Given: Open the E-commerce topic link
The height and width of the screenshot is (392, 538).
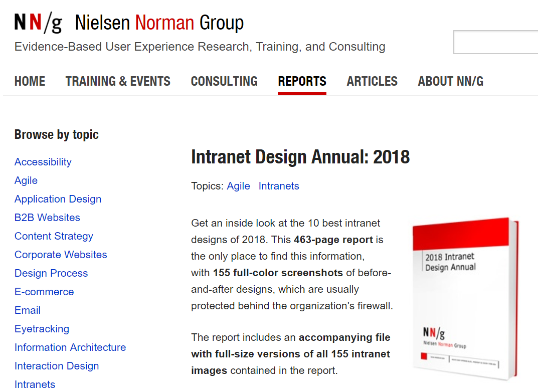Looking at the screenshot, I should tap(44, 292).
